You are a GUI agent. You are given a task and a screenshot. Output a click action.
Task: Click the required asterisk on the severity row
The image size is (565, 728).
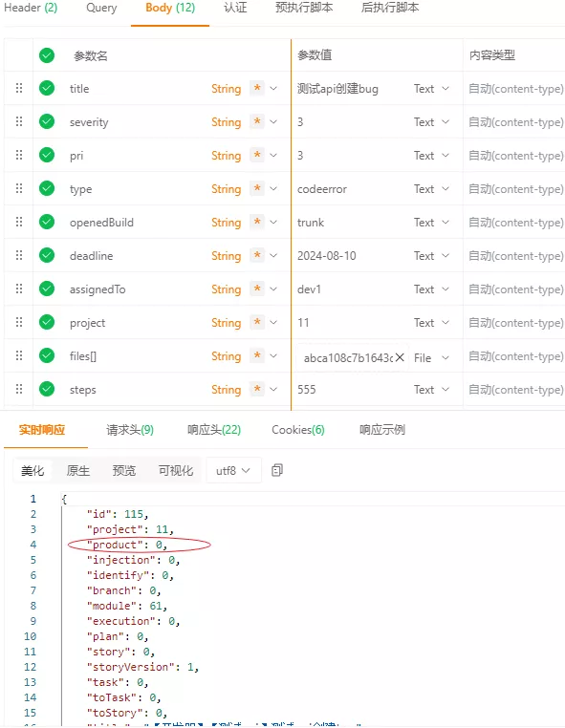tap(257, 121)
